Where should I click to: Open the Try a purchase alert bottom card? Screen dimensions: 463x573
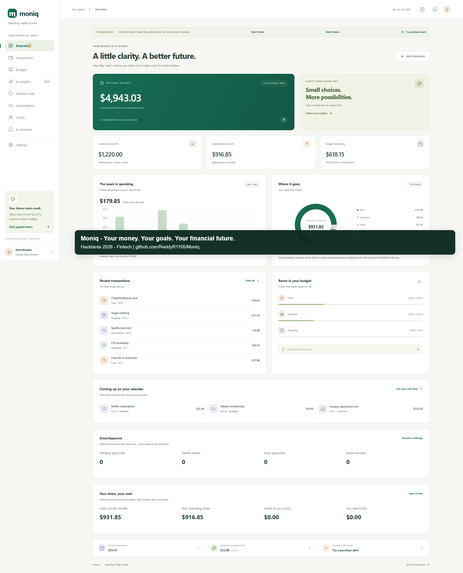[373, 548]
